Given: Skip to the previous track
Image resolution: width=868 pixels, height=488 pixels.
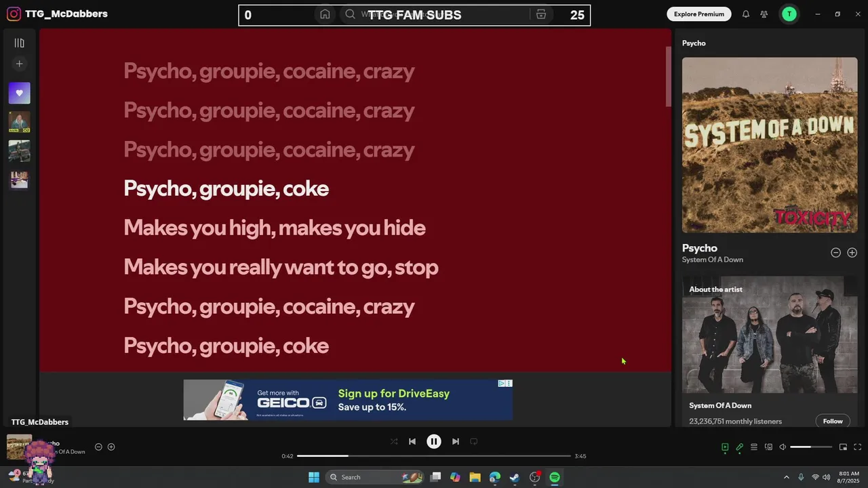Looking at the screenshot, I should pyautogui.click(x=412, y=441).
